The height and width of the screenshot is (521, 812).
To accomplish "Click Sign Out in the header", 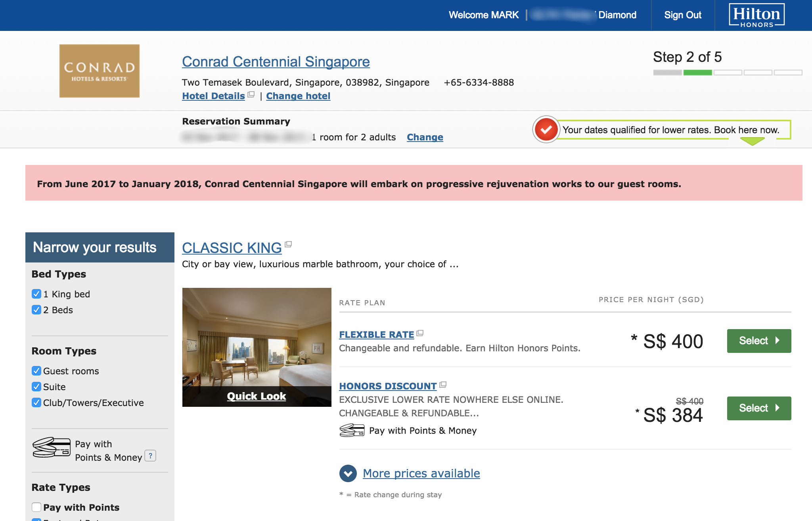I will [683, 15].
